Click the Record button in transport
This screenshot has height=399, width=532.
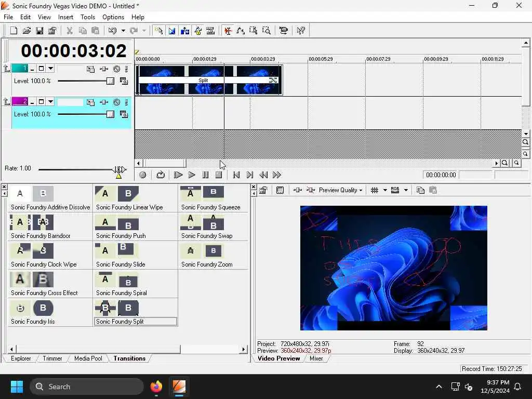tap(142, 175)
